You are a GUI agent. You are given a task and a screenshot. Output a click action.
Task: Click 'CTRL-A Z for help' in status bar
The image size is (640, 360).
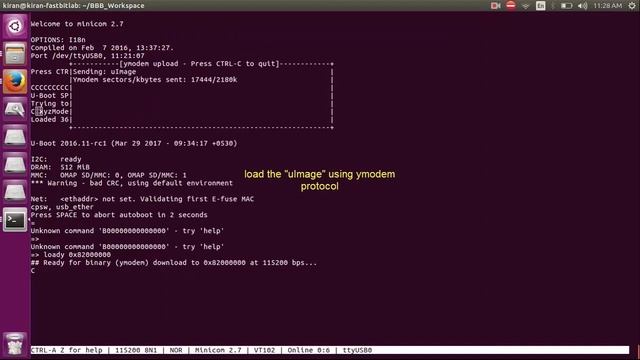[x=67, y=350]
